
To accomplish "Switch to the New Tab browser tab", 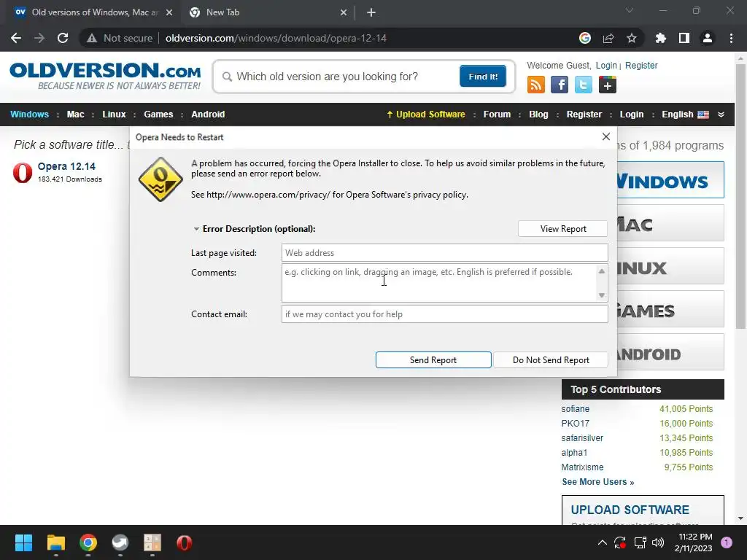I will (267, 12).
